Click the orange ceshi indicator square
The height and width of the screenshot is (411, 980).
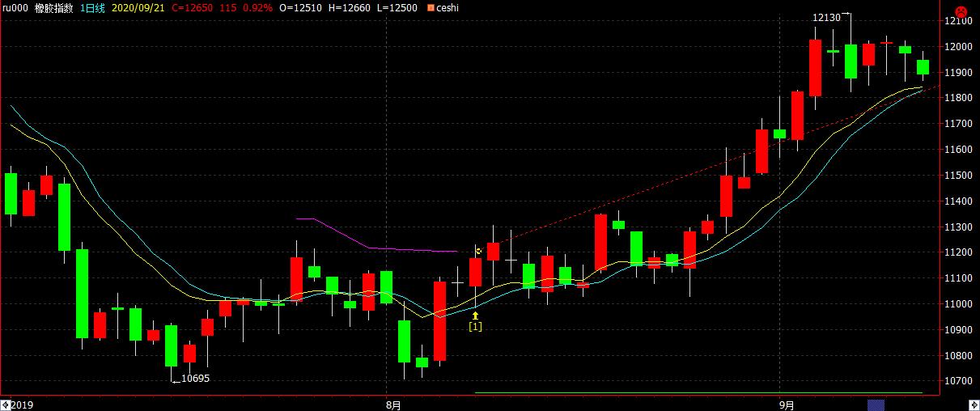pos(429,8)
